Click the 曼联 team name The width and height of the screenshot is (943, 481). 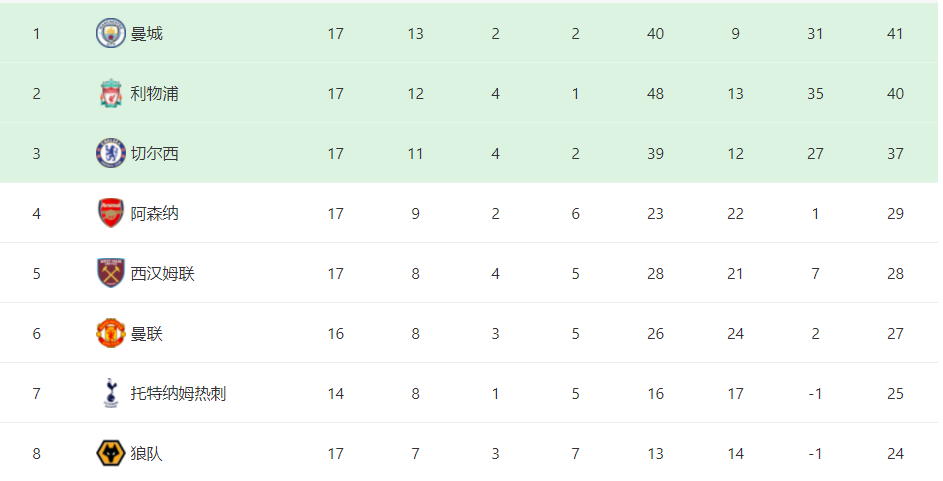pos(147,334)
